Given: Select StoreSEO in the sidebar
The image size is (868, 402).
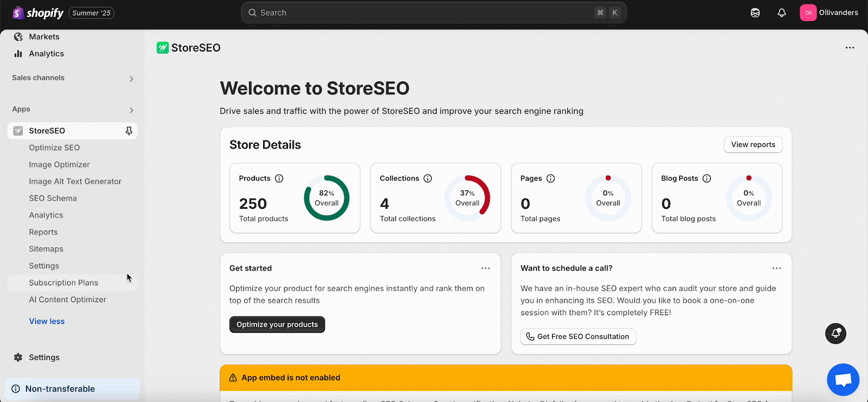Looking at the screenshot, I should click(73, 131).
